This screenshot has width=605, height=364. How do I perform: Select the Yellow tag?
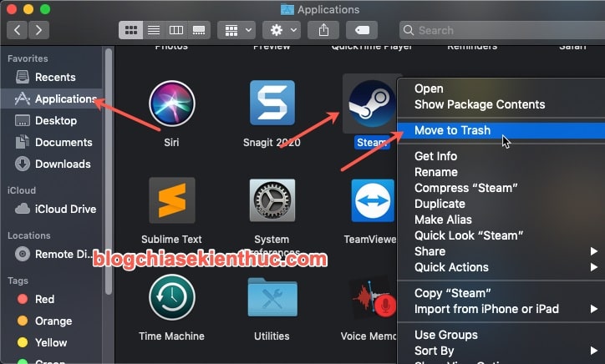click(x=51, y=342)
